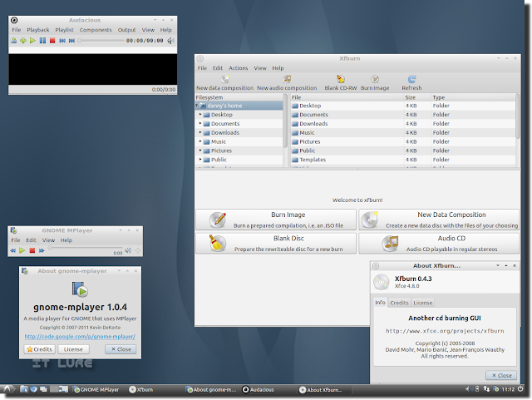
Task: Pause playback in Audacious
Action: [x=42, y=41]
